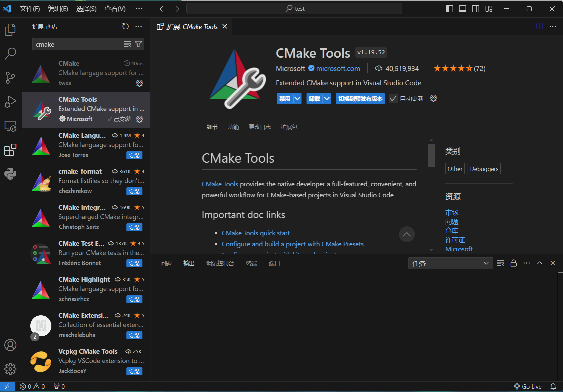Open extension settings gear next to auto update
The width and height of the screenshot is (563, 392).
pyautogui.click(x=433, y=98)
